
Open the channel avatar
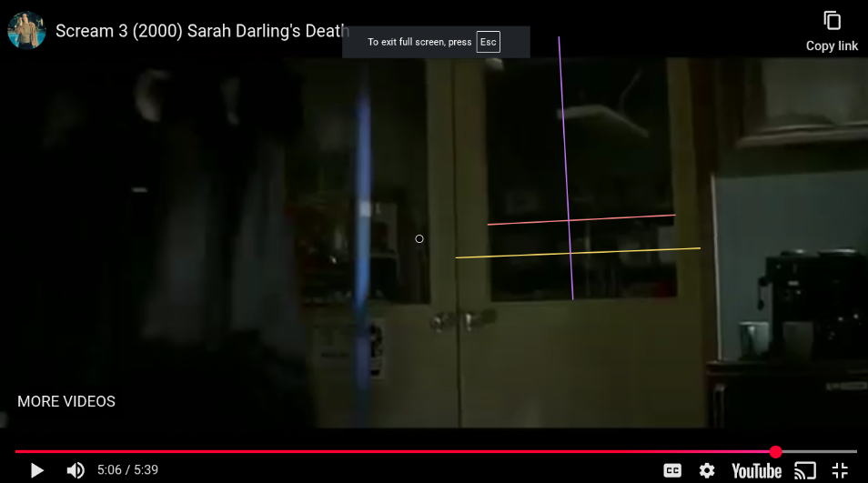[x=26, y=30]
